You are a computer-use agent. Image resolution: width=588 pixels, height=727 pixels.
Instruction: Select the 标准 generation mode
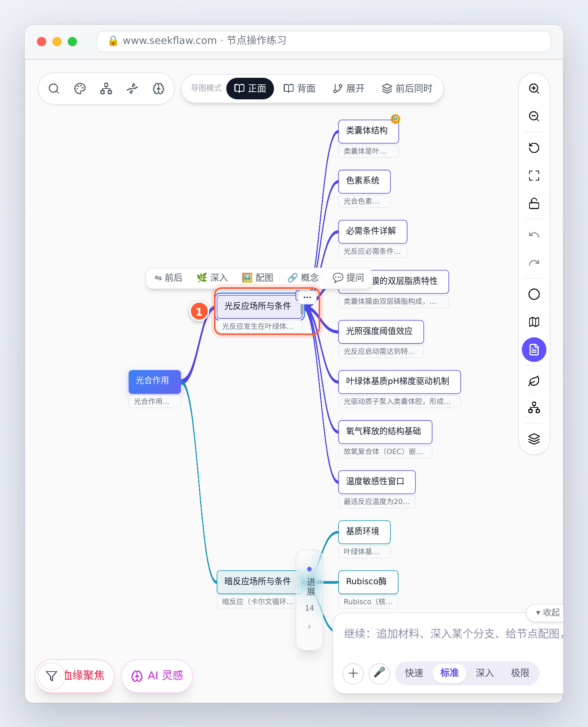(449, 673)
